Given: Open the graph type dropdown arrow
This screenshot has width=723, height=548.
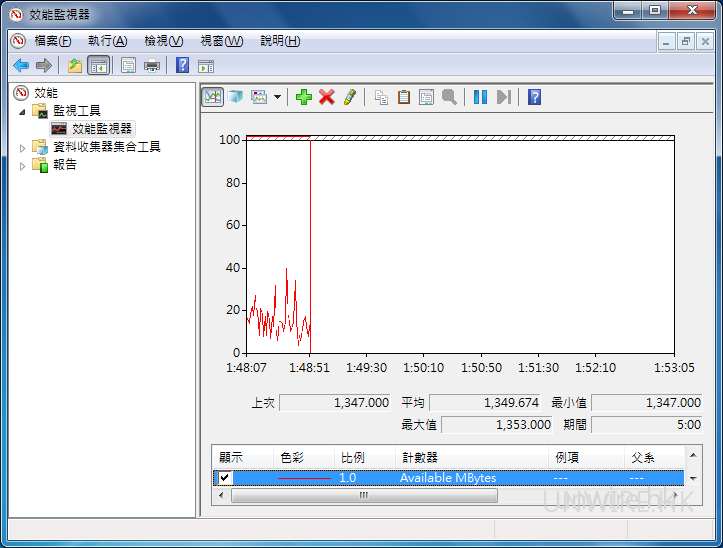Looking at the screenshot, I should tap(277, 97).
